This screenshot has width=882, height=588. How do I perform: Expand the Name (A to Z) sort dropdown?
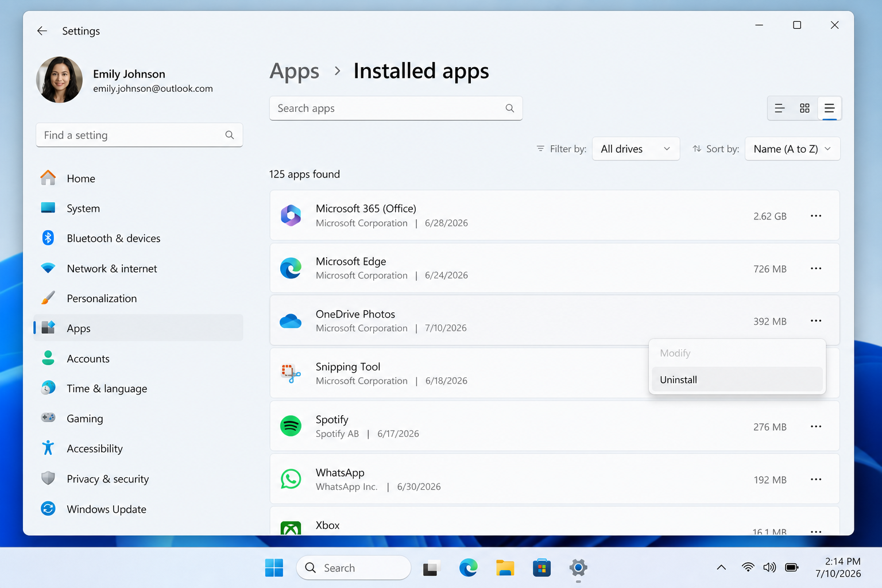pyautogui.click(x=792, y=149)
